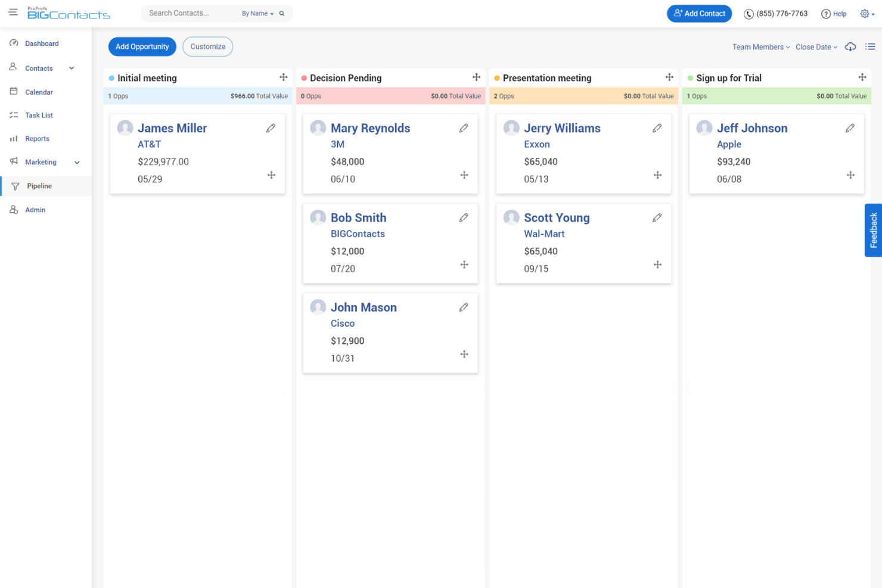Edit Jerry Williams opportunity with pencil icon
The width and height of the screenshot is (882, 588).
tap(657, 128)
